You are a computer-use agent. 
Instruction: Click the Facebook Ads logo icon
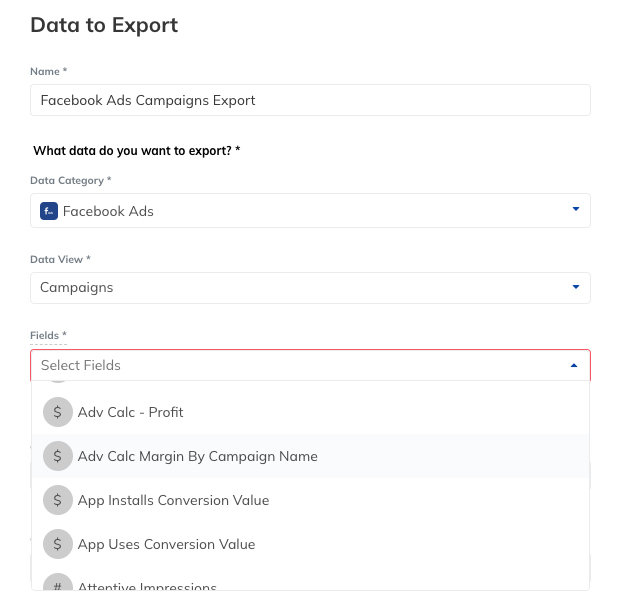coord(49,211)
